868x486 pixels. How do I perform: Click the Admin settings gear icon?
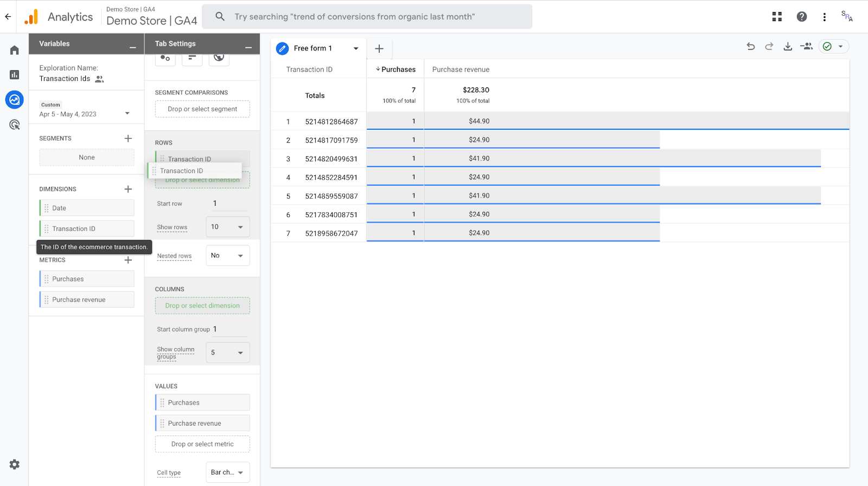pyautogui.click(x=15, y=464)
